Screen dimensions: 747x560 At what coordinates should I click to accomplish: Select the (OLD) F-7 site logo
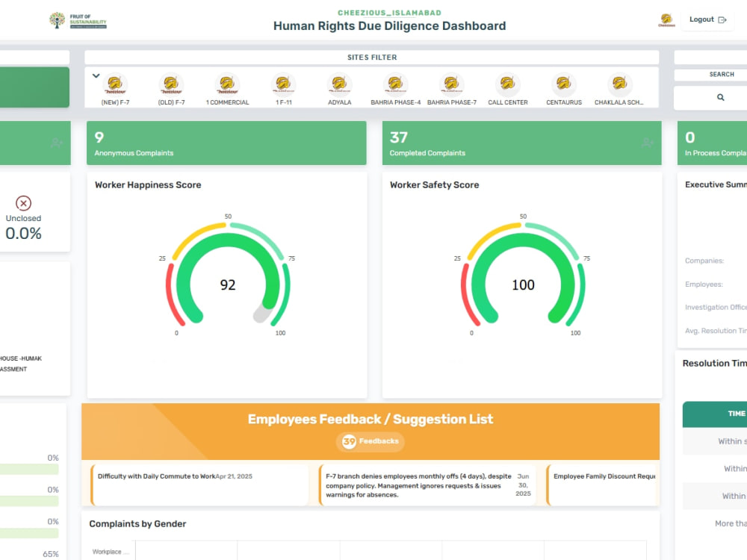pos(172,84)
